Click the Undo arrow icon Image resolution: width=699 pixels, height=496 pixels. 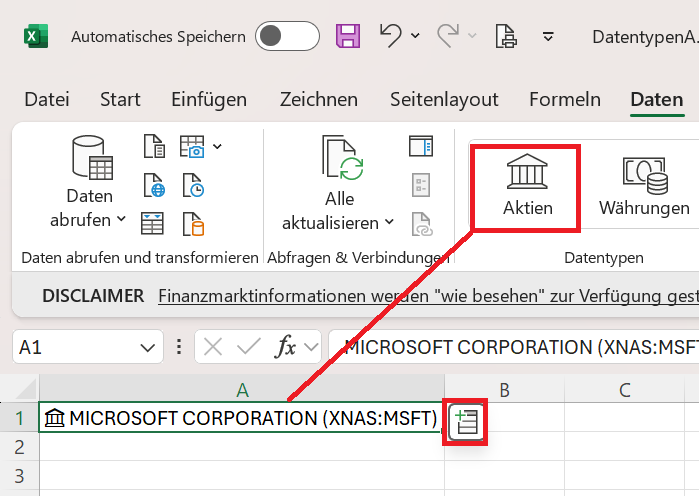[x=391, y=35]
